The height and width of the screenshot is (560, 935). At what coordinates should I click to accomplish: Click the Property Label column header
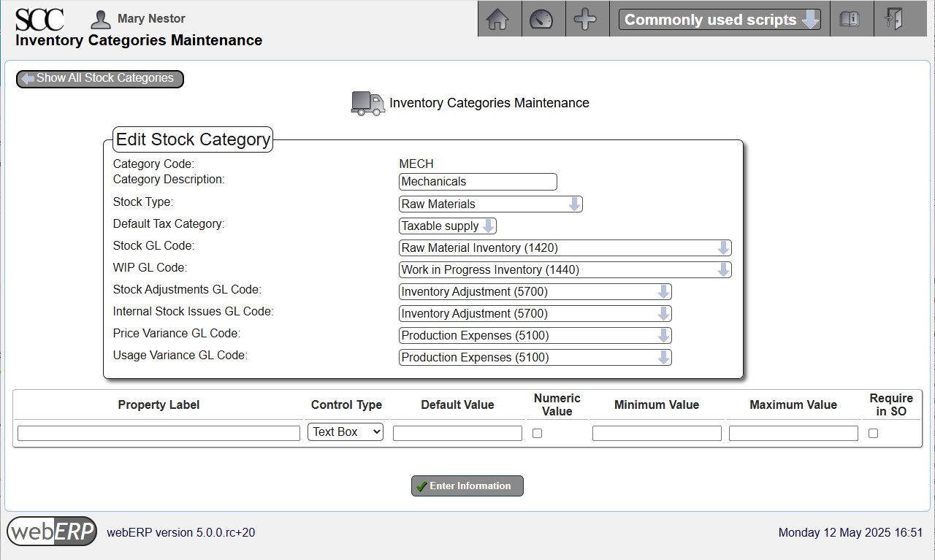(159, 405)
